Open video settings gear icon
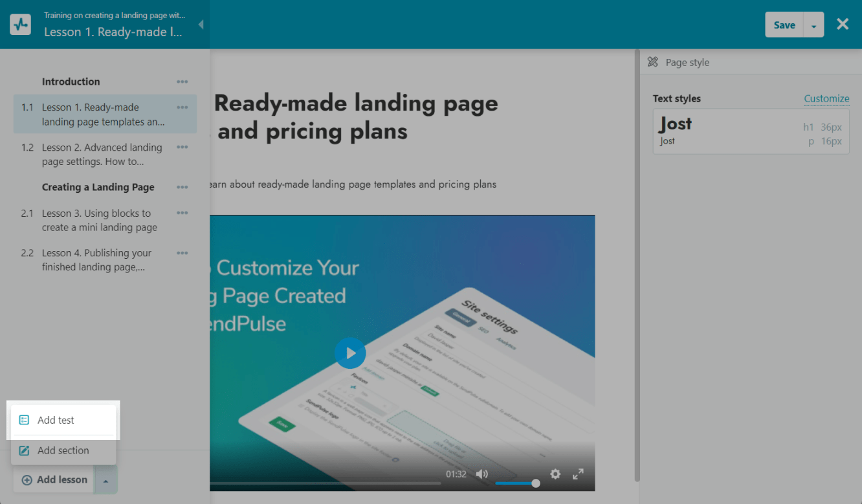This screenshot has width=862, height=504. (555, 474)
